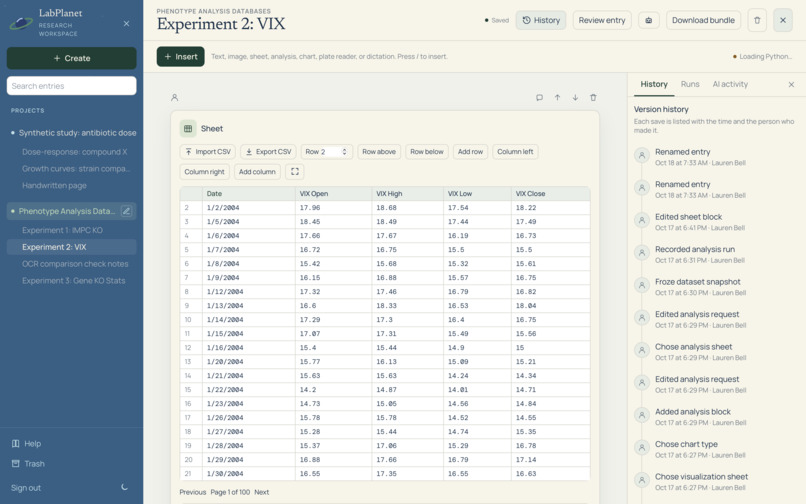Rename the Phenotype Analysis Databases project with the pencil icon
Viewport: 806px width, 504px height.
pyautogui.click(x=126, y=211)
